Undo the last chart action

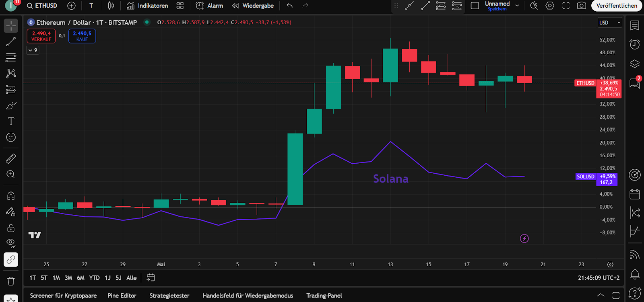(290, 6)
